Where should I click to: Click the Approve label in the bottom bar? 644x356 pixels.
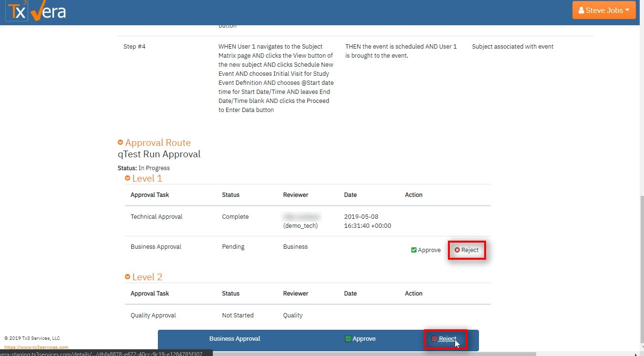[x=364, y=339]
